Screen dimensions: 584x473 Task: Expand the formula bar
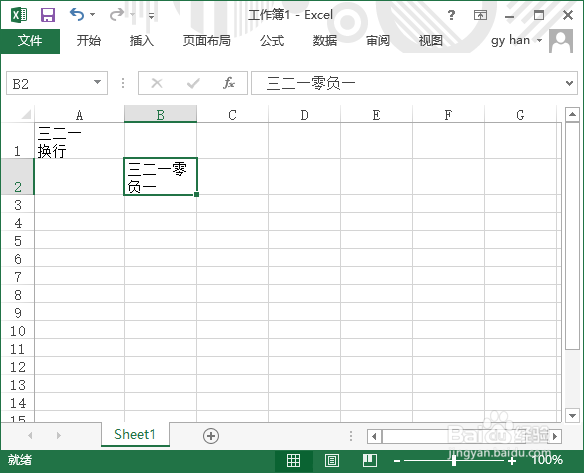(569, 83)
